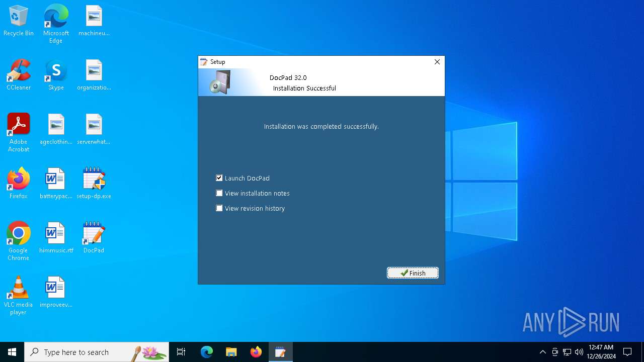The image size is (644, 362).
Task: Click the Meet Now tray icon
Action: pos(555,352)
